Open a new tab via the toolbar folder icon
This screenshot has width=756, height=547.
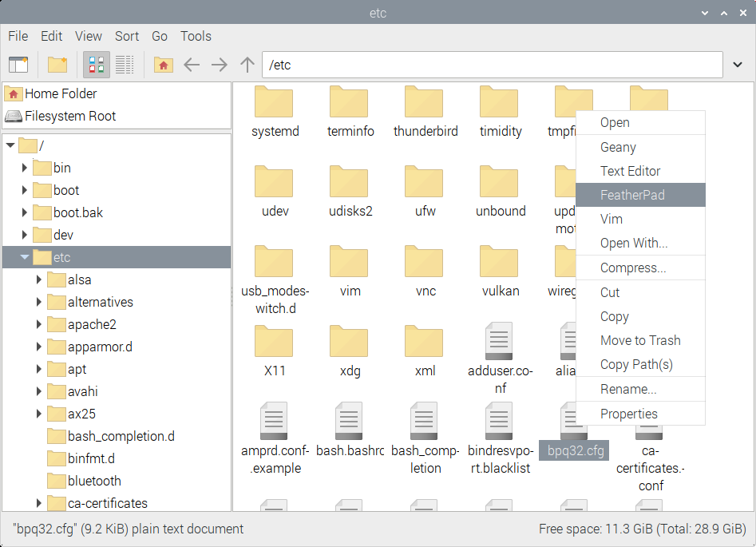57,65
